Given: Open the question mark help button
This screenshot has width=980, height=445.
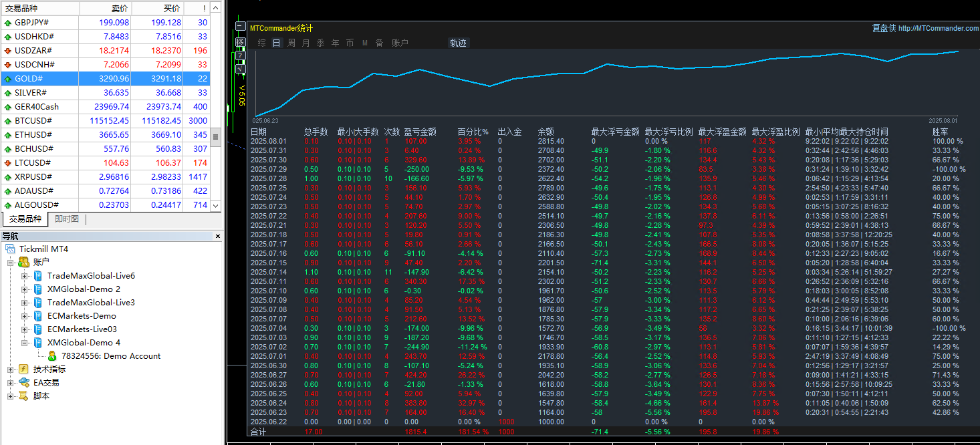Looking at the screenshot, I should pos(241,55).
